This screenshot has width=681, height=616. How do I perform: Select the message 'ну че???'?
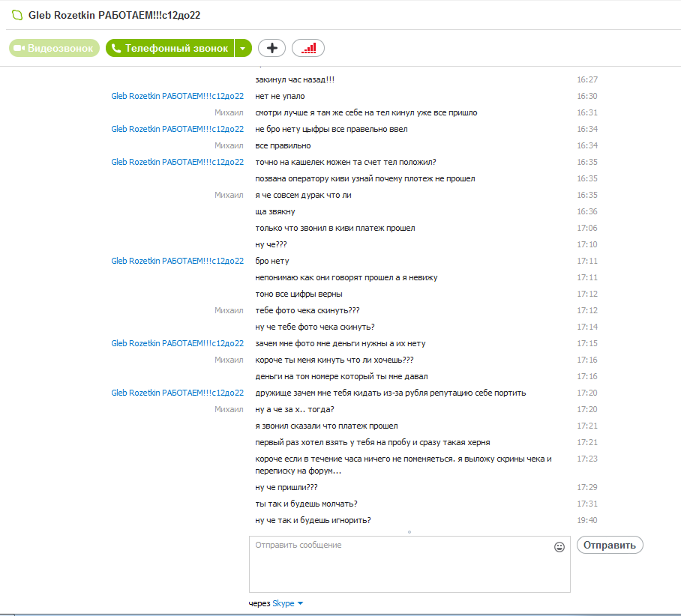(x=271, y=245)
